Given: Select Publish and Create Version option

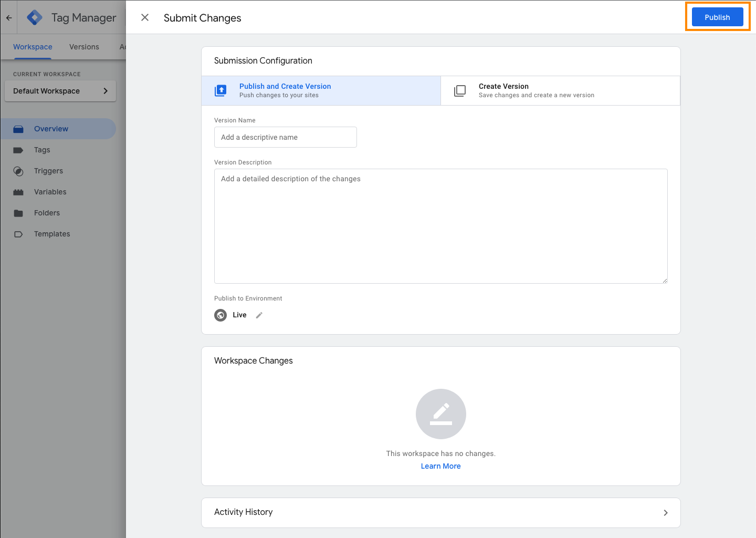Looking at the screenshot, I should pos(321,90).
